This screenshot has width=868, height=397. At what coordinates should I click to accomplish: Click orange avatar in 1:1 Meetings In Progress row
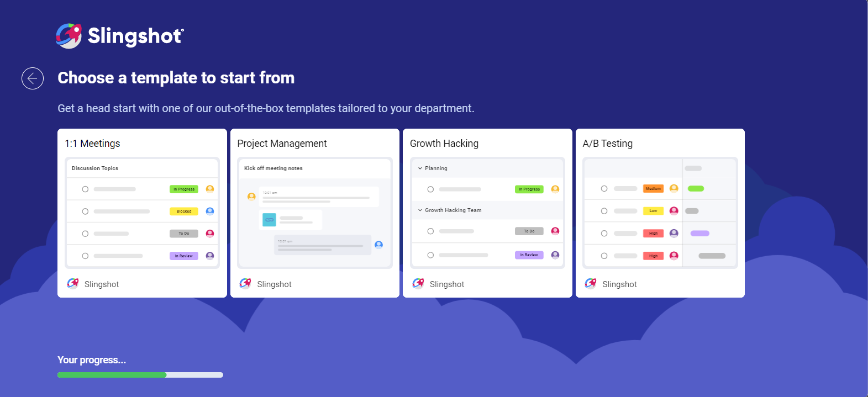[x=210, y=189]
